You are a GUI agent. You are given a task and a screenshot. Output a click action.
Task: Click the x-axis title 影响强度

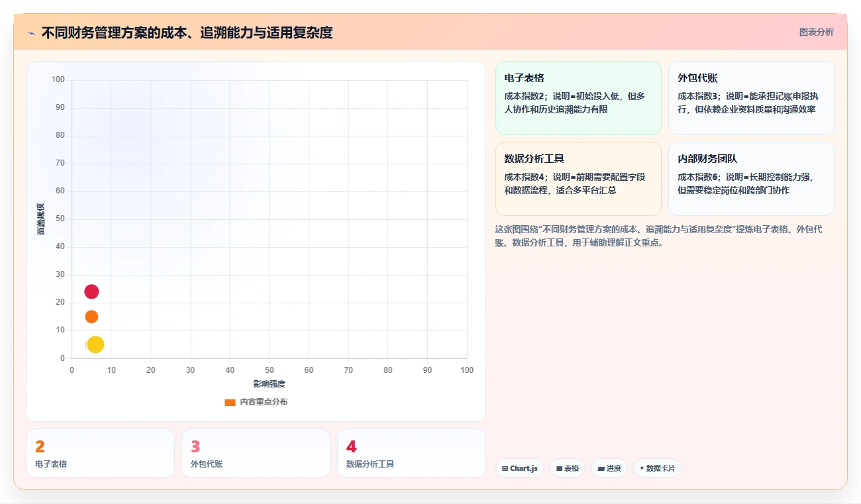[x=269, y=384]
